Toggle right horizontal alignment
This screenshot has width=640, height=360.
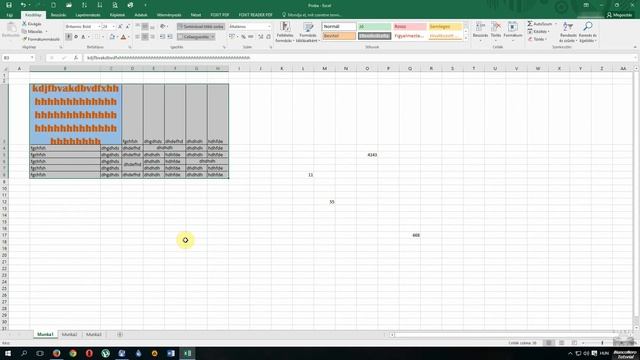[x=152, y=37]
